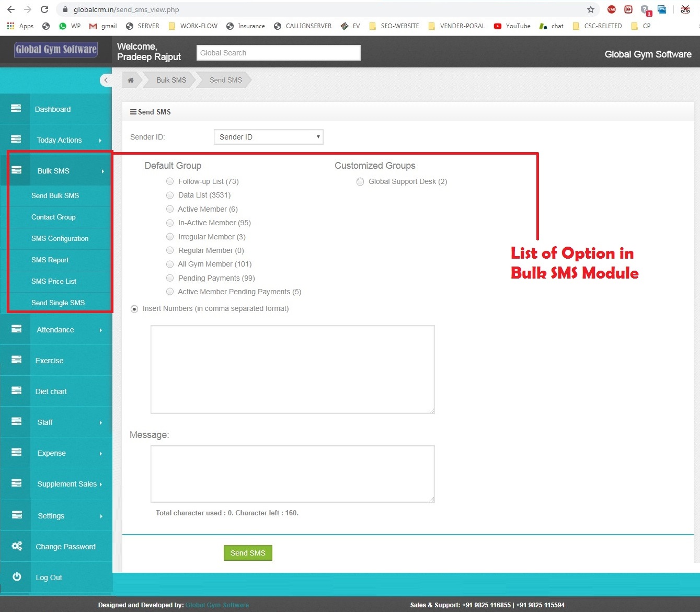Choose the Global Support Desk customized group

pos(360,181)
